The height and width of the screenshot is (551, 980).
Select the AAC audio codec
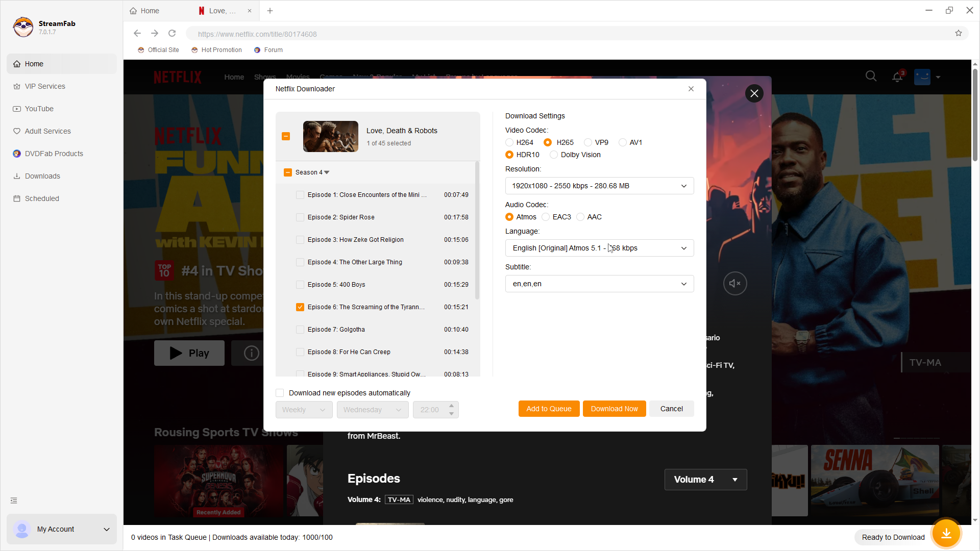point(580,217)
